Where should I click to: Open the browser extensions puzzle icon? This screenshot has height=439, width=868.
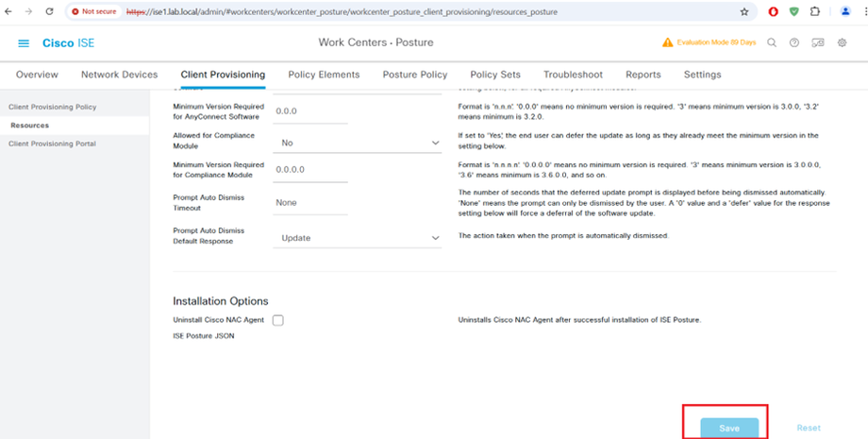(x=815, y=12)
